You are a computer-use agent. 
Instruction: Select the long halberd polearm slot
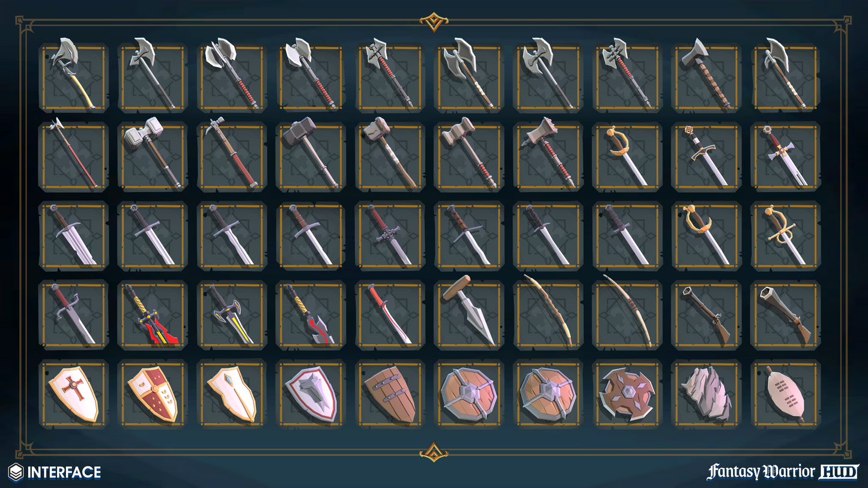73,156
